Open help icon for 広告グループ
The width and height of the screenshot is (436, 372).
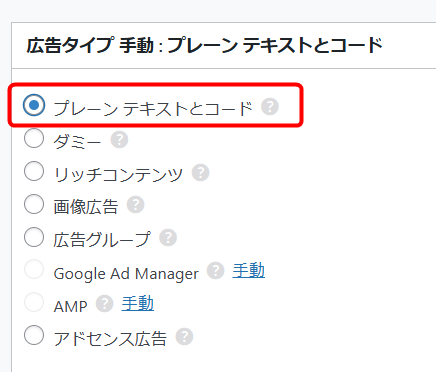tap(168, 238)
